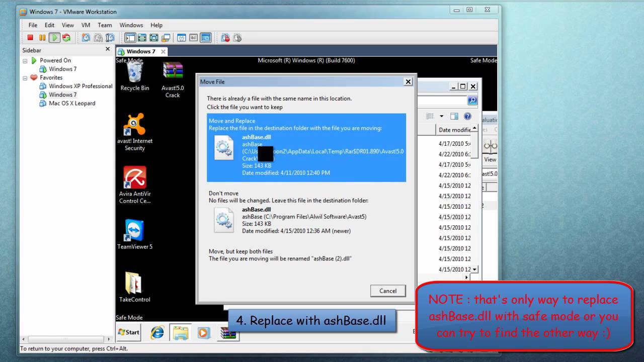Toggle the Explorer preview pane icon

point(454,116)
